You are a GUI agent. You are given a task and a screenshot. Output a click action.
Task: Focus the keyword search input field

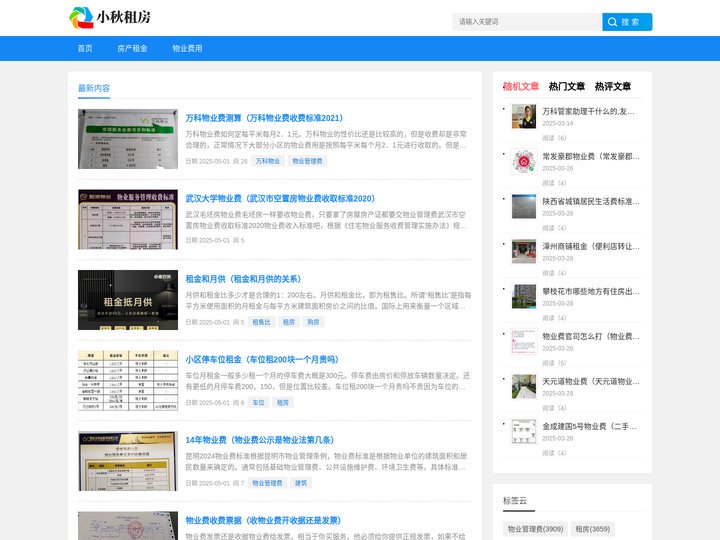tap(527, 22)
